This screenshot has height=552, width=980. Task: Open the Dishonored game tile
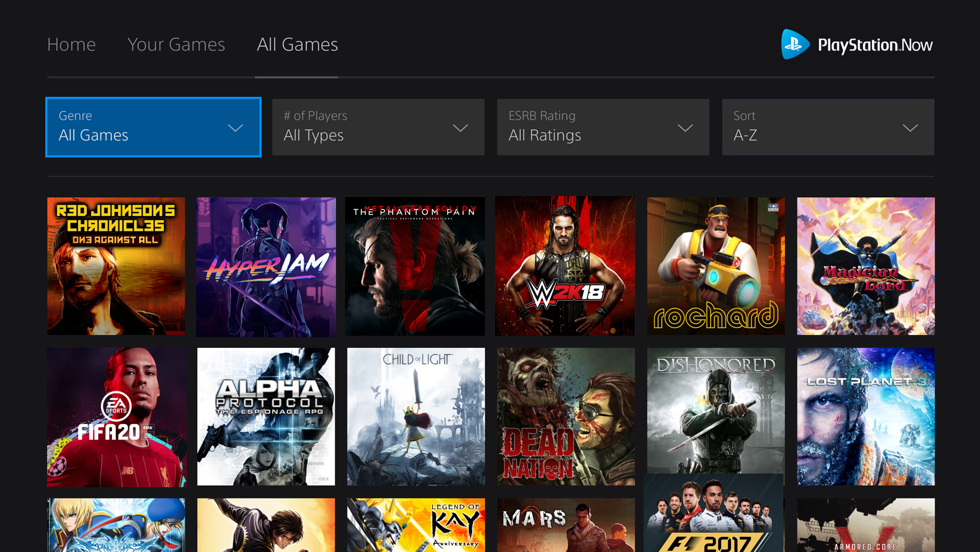(715, 409)
